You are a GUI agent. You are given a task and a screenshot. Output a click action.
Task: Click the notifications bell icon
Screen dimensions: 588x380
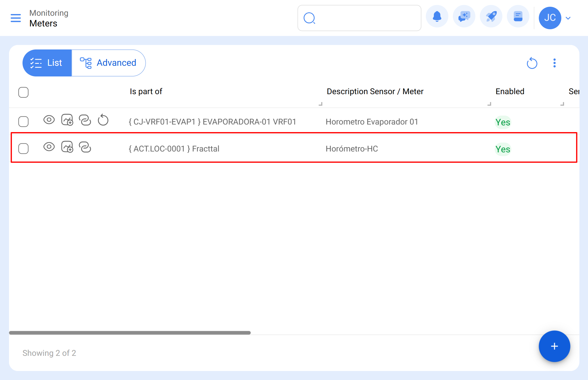pos(437,17)
